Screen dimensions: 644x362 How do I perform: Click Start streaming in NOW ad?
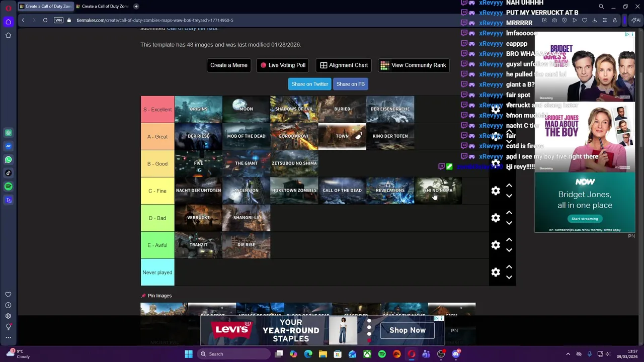click(585, 219)
